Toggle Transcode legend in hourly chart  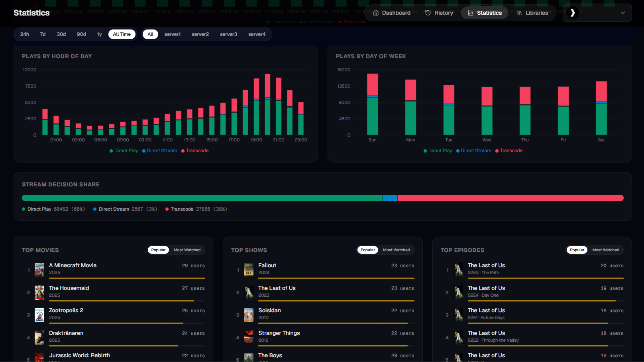point(195,151)
